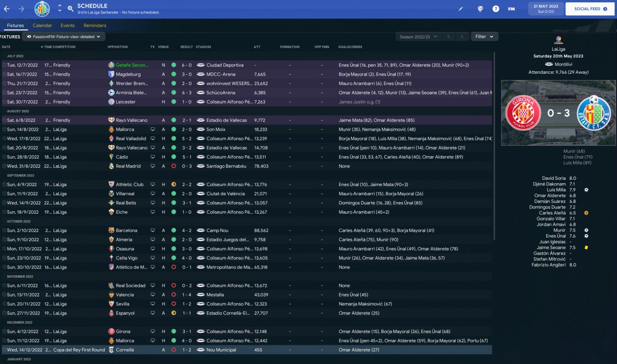Click the search magnifier icon
Viewport: 617px width, 364px height.
click(70, 9)
